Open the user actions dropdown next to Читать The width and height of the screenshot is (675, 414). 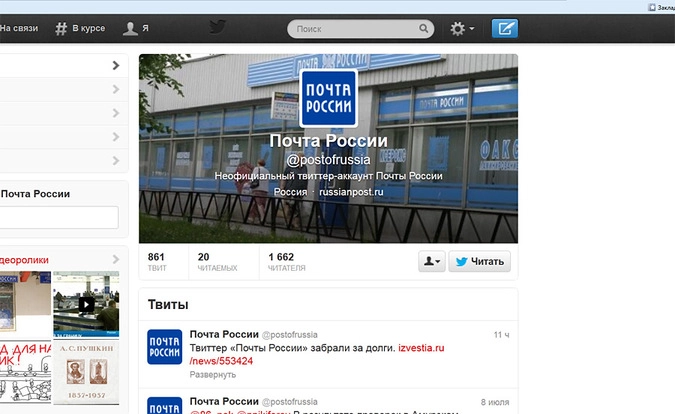432,261
